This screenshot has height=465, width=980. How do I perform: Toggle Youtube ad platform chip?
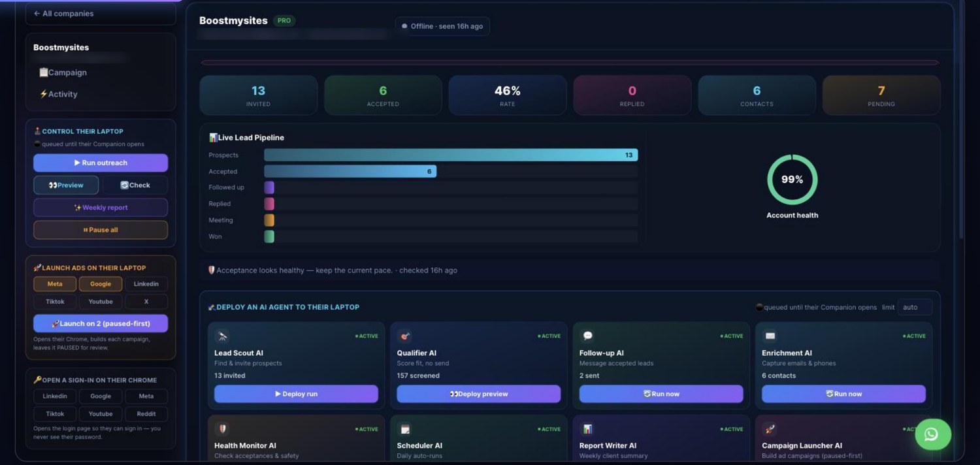point(101,302)
